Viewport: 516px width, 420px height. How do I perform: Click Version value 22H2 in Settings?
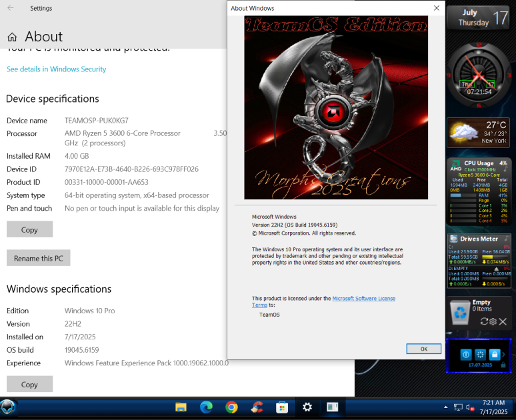[73, 324]
